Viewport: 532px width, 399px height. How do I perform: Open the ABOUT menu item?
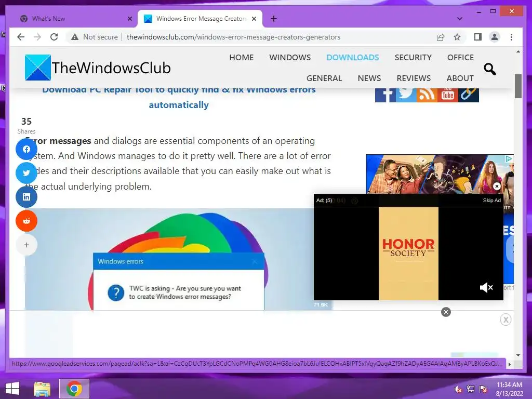tap(460, 78)
